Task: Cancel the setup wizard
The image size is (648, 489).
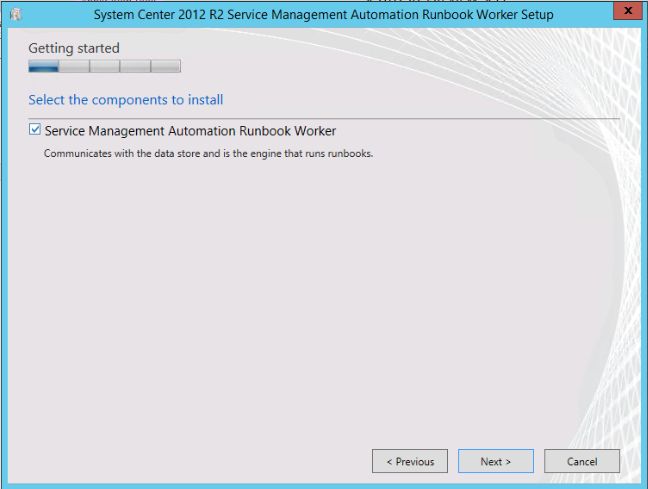Action: click(x=582, y=461)
